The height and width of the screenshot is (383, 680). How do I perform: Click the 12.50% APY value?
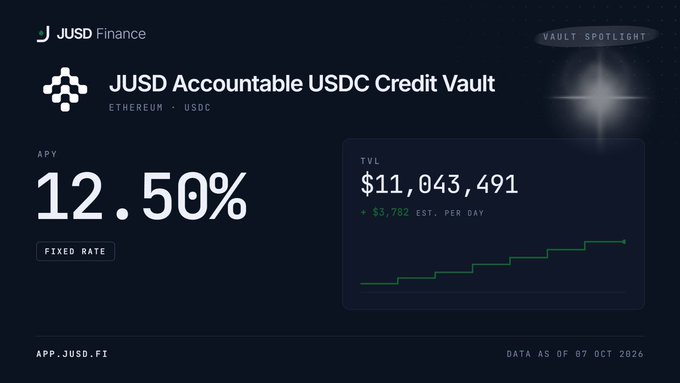pyautogui.click(x=142, y=196)
